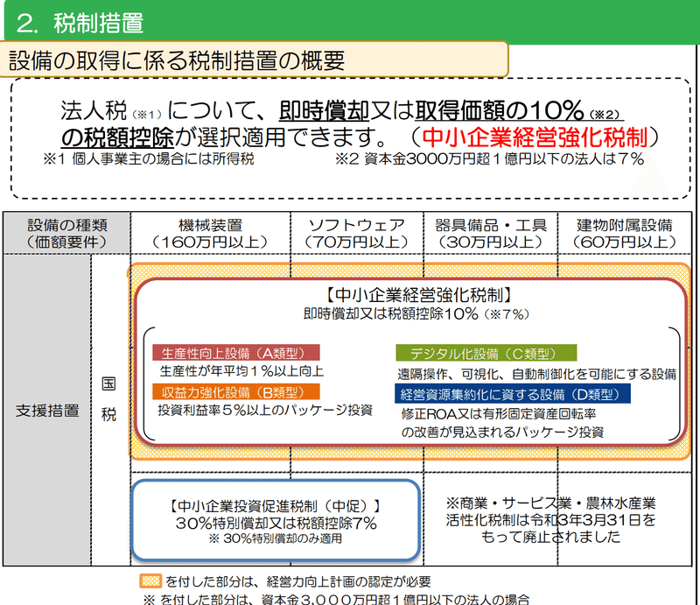Click the underlined text '即時償却'
The height and width of the screenshot is (605, 700).
click(x=324, y=110)
